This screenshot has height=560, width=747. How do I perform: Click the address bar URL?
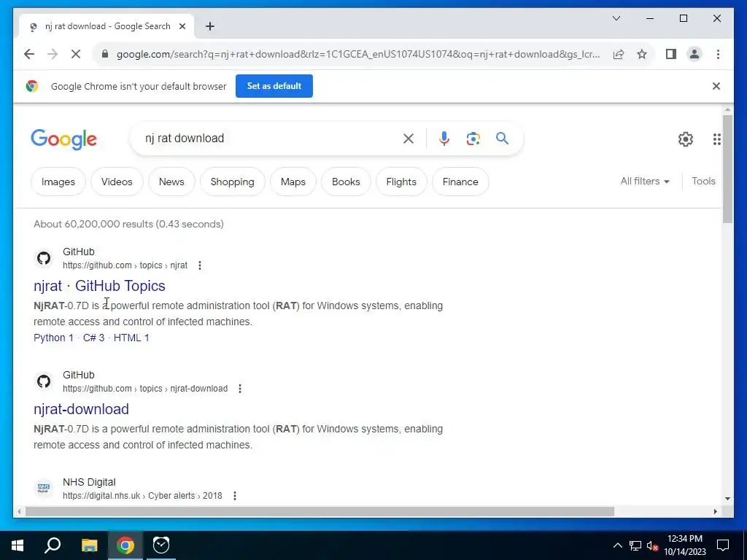pyautogui.click(x=358, y=54)
